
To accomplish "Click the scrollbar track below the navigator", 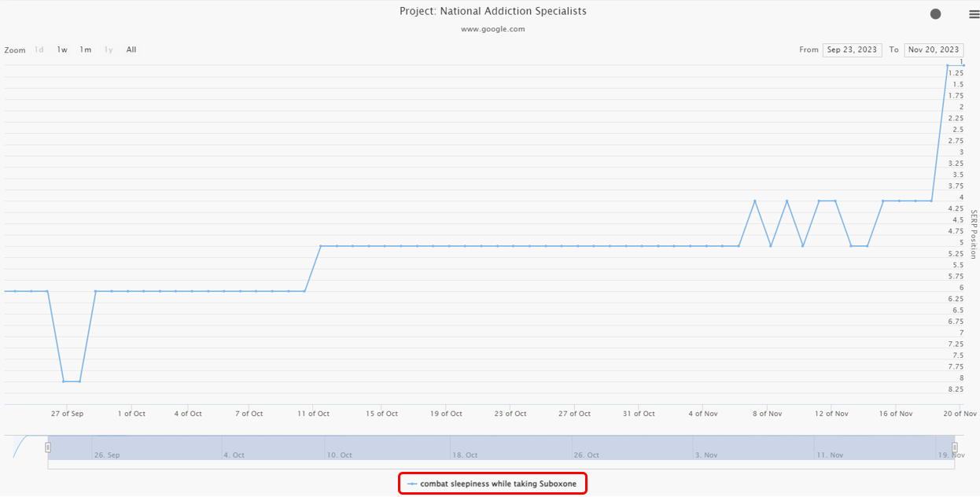I will coord(501,465).
